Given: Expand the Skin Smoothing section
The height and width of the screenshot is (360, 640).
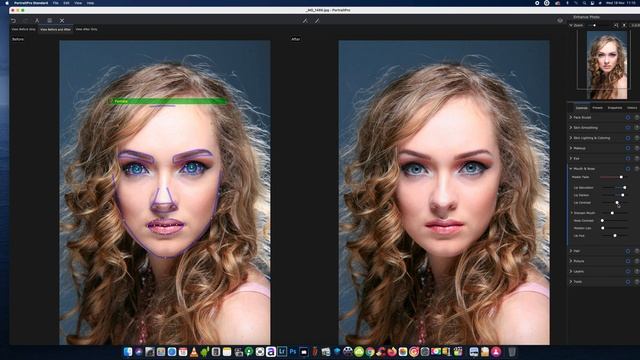Looking at the screenshot, I should click(x=571, y=127).
